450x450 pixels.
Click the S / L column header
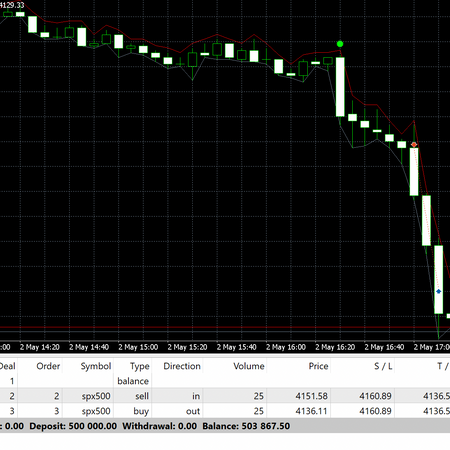coord(383,366)
